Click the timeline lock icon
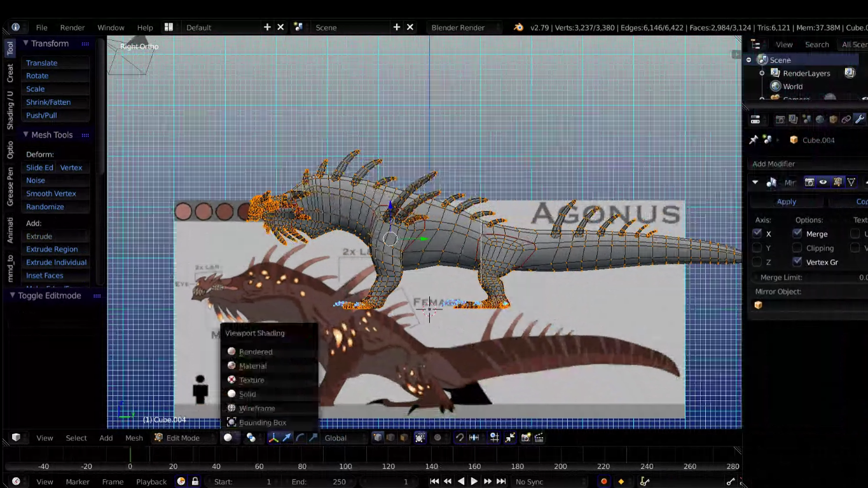868x488 pixels. pyautogui.click(x=195, y=482)
